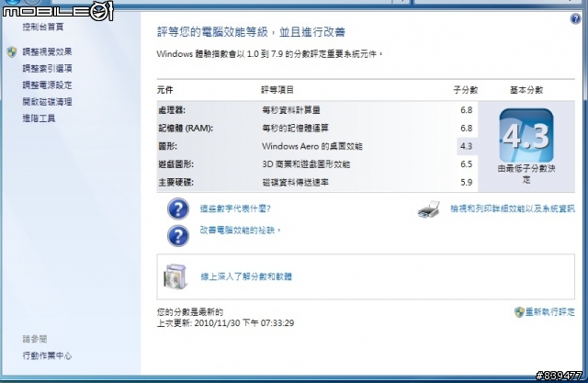Select the 記憶體 (RAM) row label
The image size is (588, 383).
(186, 129)
